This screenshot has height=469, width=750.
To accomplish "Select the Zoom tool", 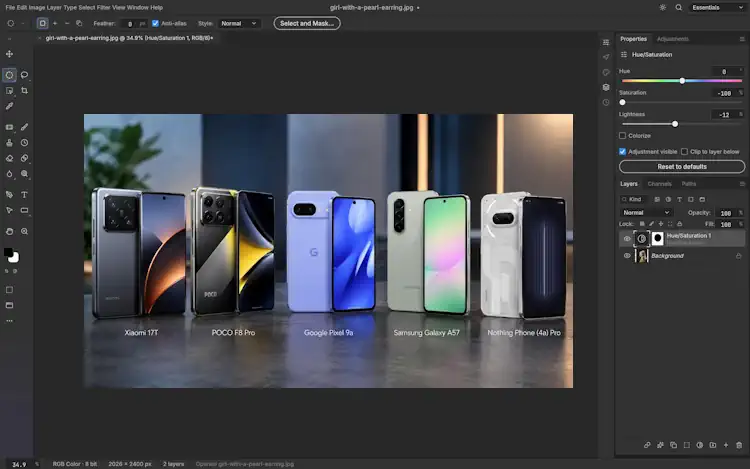I will pos(24,231).
